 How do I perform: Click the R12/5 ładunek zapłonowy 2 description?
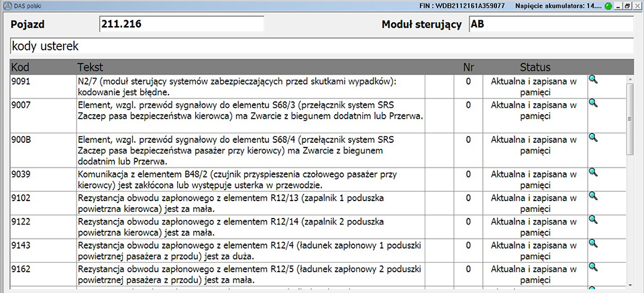[250, 274]
